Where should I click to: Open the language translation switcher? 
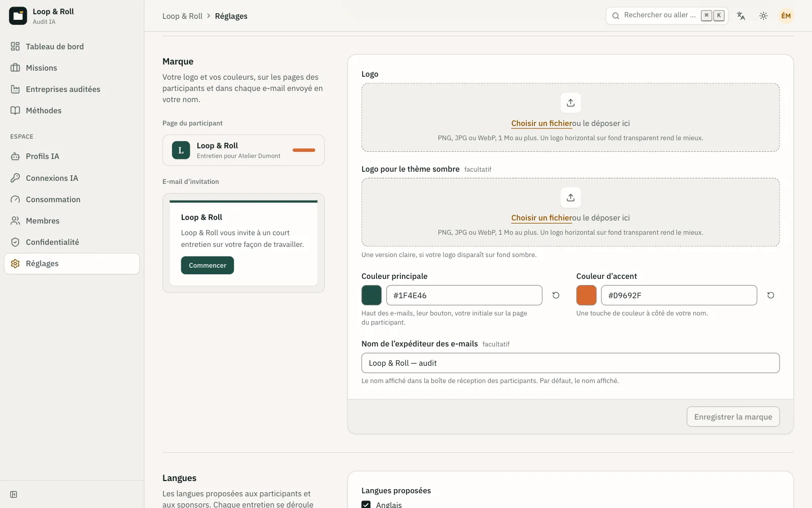[x=741, y=16]
